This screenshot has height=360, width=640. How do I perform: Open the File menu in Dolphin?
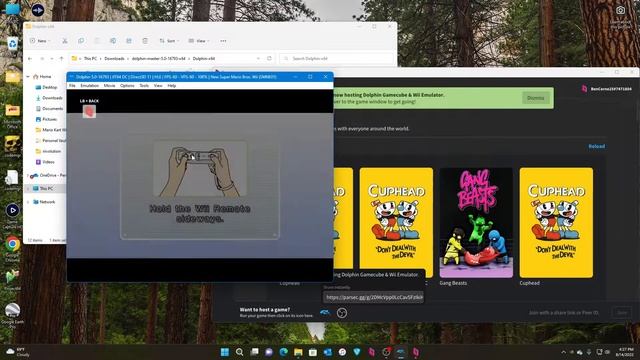72,86
